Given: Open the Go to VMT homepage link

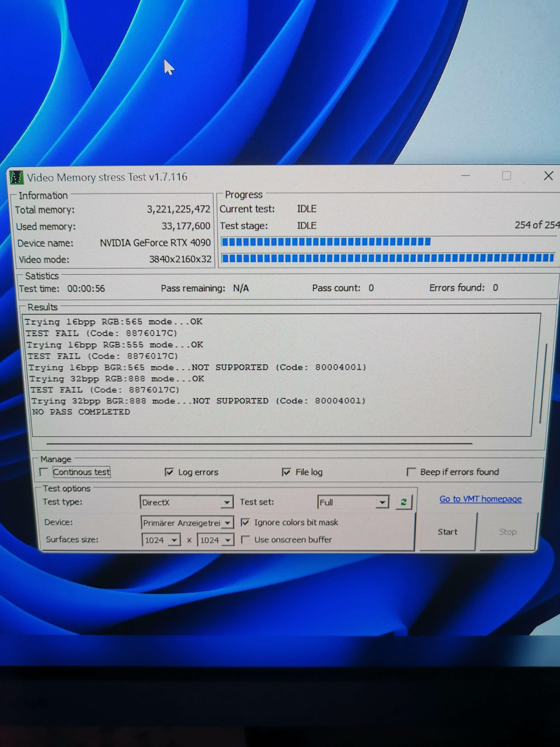Looking at the screenshot, I should click(x=480, y=499).
